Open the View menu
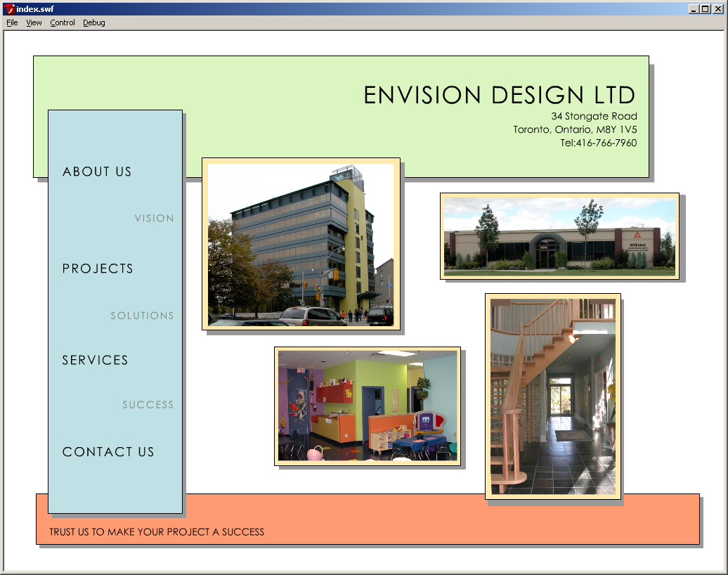 [x=34, y=22]
